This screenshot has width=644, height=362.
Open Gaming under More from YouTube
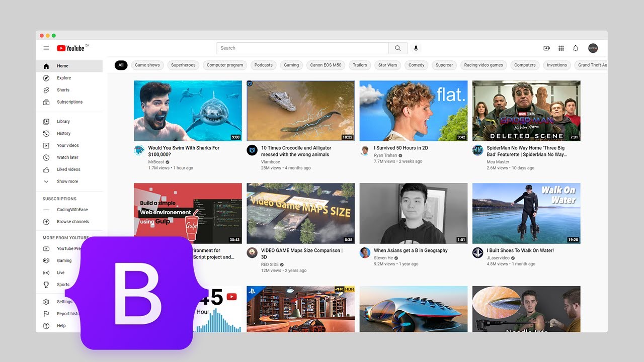(x=64, y=261)
